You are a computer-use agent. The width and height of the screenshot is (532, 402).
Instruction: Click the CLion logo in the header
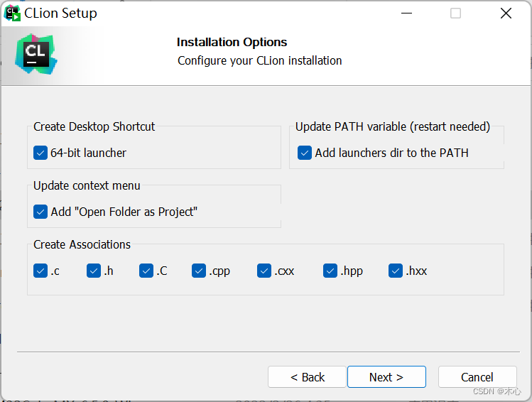click(36, 54)
